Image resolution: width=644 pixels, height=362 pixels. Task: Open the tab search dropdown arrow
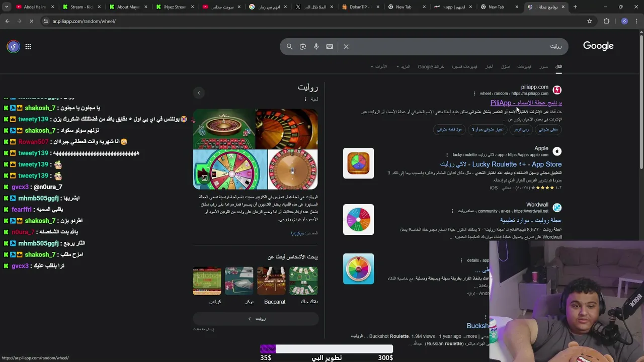(x=7, y=7)
